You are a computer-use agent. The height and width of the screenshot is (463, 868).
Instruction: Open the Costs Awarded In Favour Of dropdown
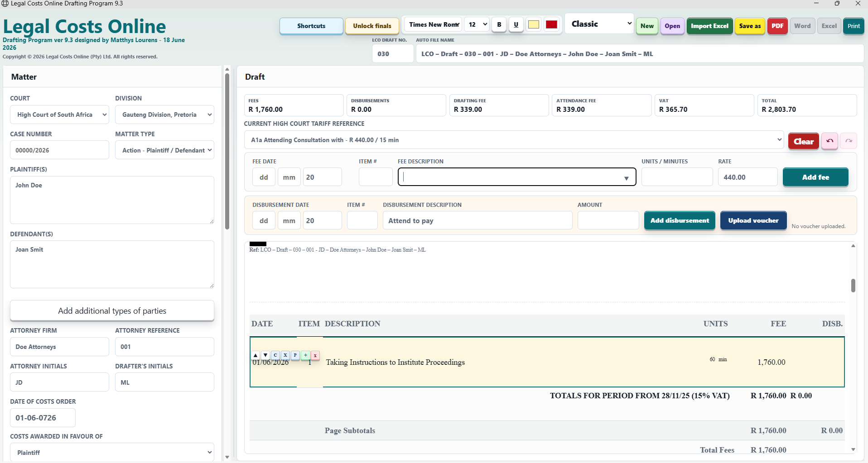pyautogui.click(x=112, y=452)
